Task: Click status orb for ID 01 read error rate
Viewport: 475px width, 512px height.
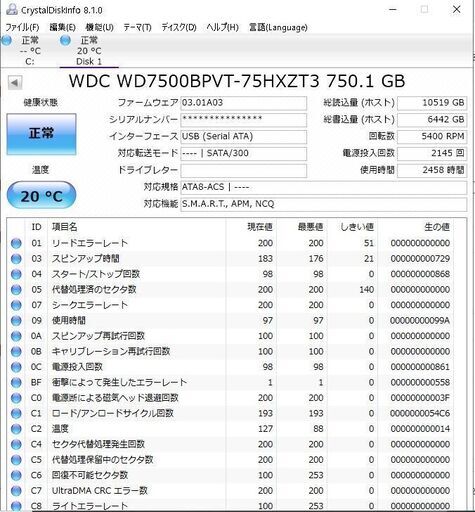Action: tap(16, 243)
